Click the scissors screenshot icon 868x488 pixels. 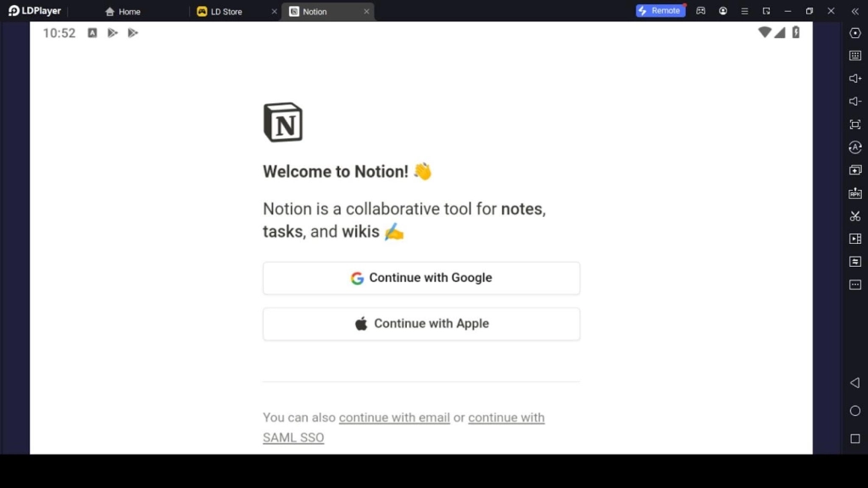point(855,216)
